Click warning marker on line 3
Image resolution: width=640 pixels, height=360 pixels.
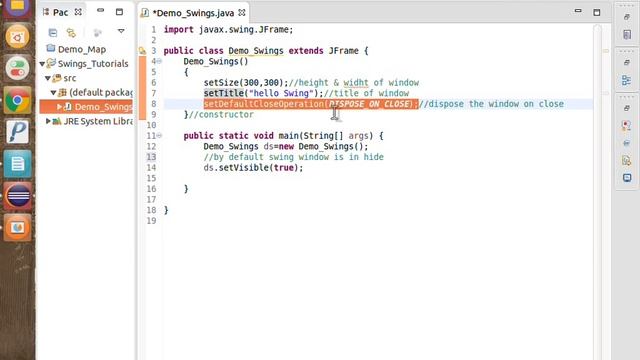(142, 51)
